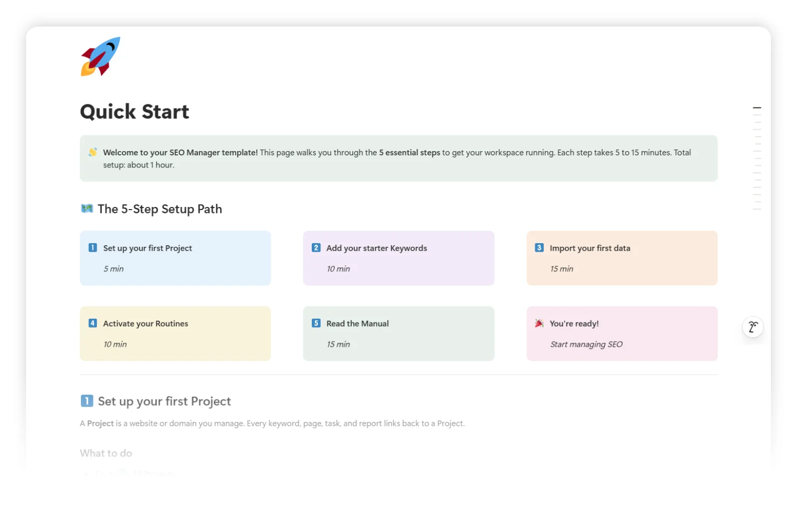Click the map icon beside 5-Step Setup Path
The width and height of the screenshot is (798, 532).
click(87, 209)
